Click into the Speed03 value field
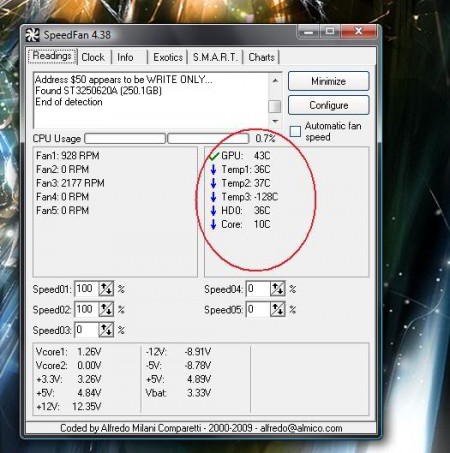Image resolution: width=450 pixels, height=453 pixels. pos(87,330)
